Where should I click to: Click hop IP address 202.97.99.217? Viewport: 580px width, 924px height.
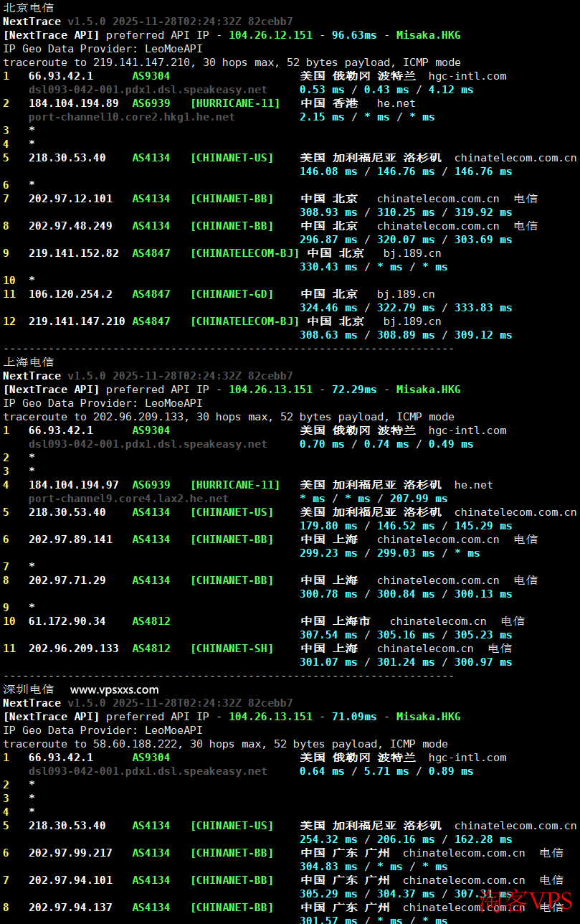pos(70,853)
